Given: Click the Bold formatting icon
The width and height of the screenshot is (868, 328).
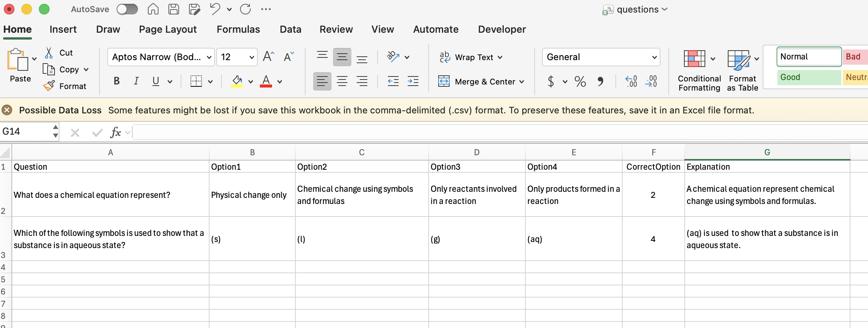Looking at the screenshot, I should coord(117,81).
